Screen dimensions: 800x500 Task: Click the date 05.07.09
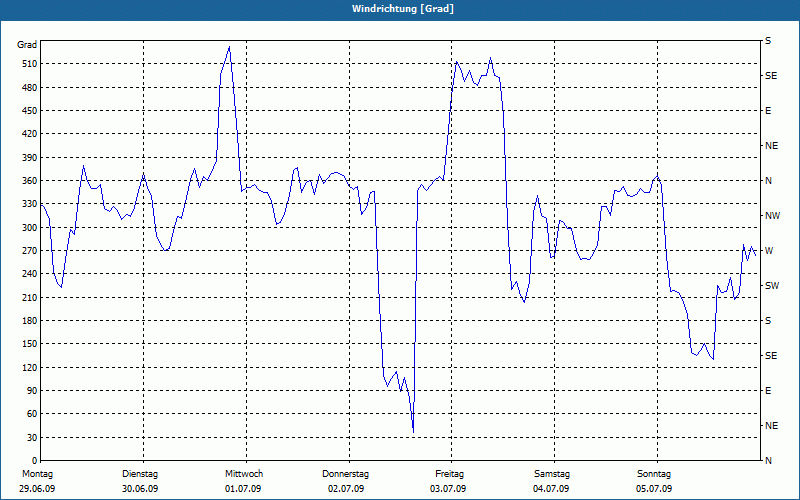coord(654,489)
